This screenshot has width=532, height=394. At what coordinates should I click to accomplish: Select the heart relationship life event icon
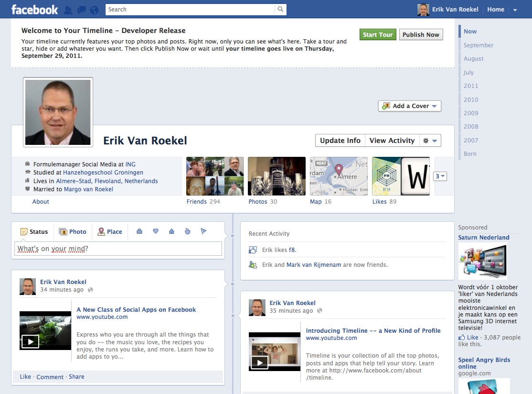(155, 231)
